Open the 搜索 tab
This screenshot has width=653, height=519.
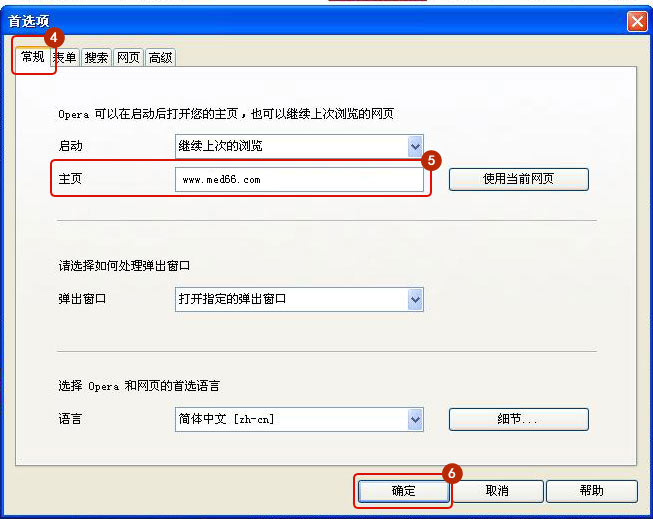(96, 57)
